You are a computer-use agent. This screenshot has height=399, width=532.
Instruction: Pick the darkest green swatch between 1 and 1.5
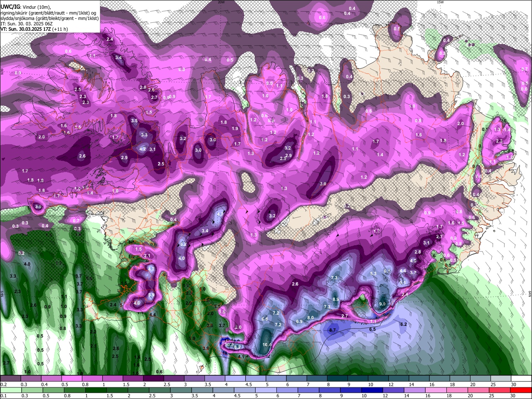pyautogui.click(x=96, y=390)
